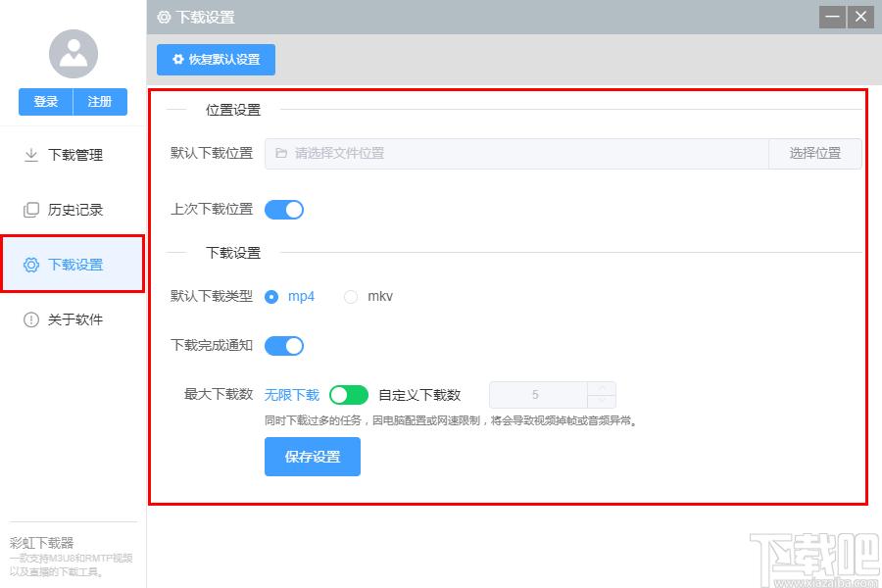Click the 彩虹下载器 app name text

coord(41,543)
